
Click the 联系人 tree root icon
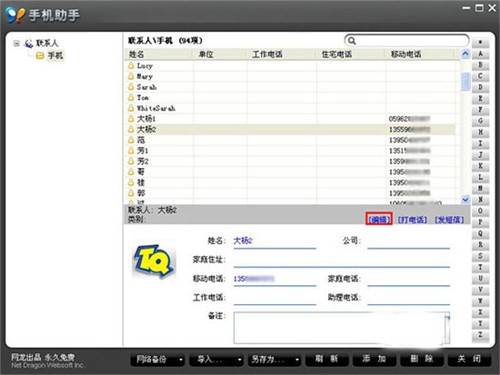29,43
